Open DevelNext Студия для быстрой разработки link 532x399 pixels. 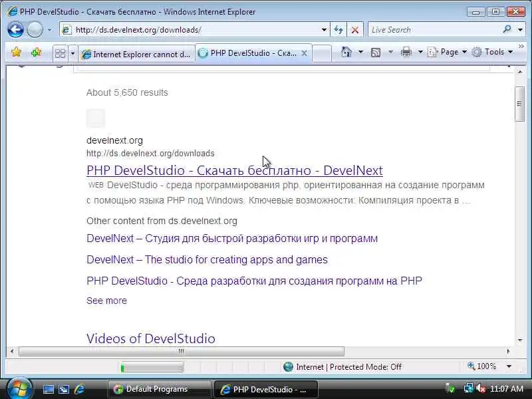pyautogui.click(x=232, y=239)
